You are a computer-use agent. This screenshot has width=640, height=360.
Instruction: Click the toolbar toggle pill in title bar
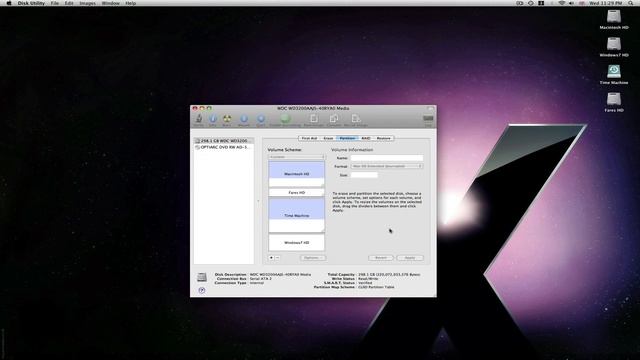point(430,109)
